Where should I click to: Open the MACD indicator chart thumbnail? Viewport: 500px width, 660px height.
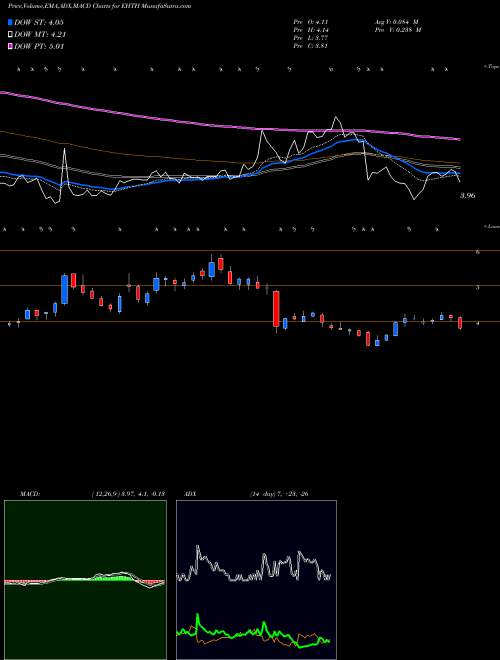click(x=85, y=580)
